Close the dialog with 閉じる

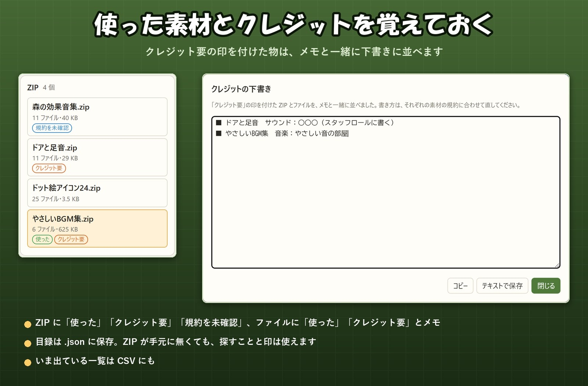(x=546, y=286)
